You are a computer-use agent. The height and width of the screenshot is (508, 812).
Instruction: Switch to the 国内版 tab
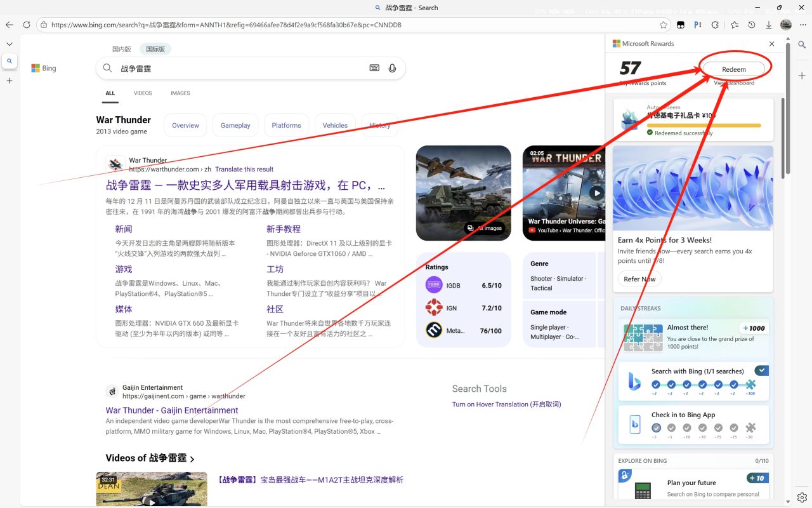pos(122,49)
